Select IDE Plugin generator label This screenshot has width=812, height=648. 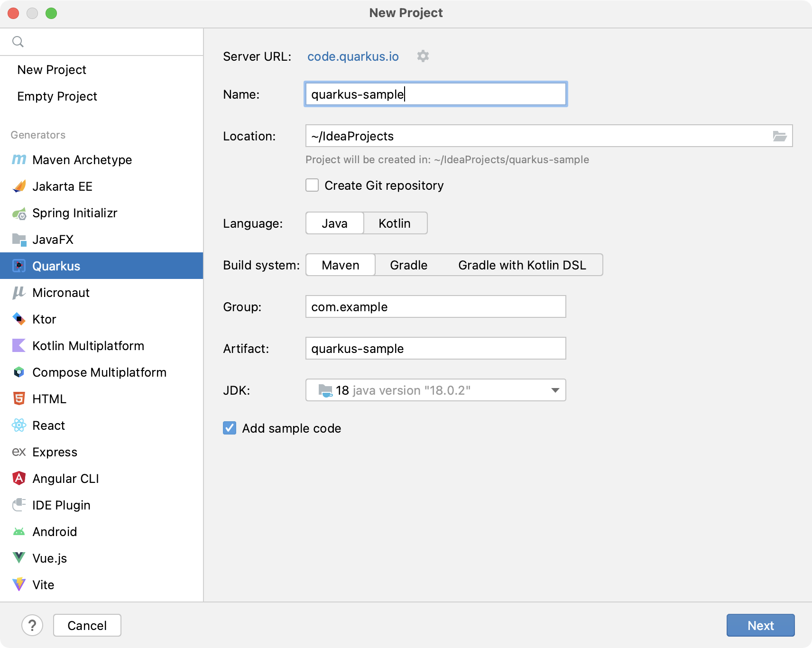click(61, 505)
